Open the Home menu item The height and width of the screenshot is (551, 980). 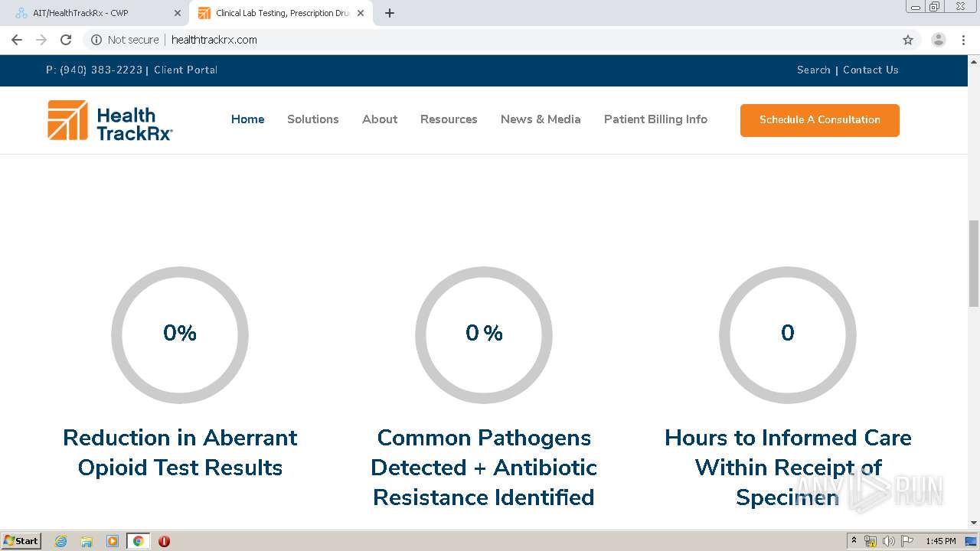[248, 119]
